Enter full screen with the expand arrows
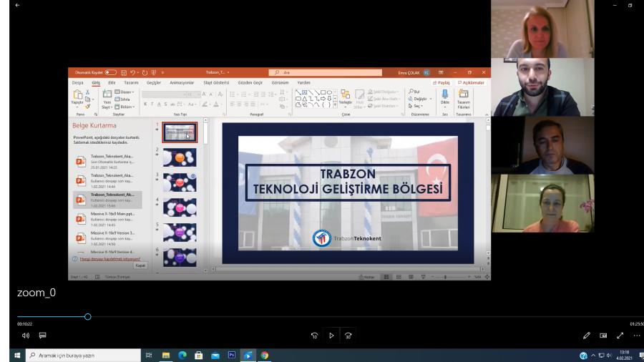The width and height of the screenshot is (644, 362). pyautogui.click(x=620, y=336)
